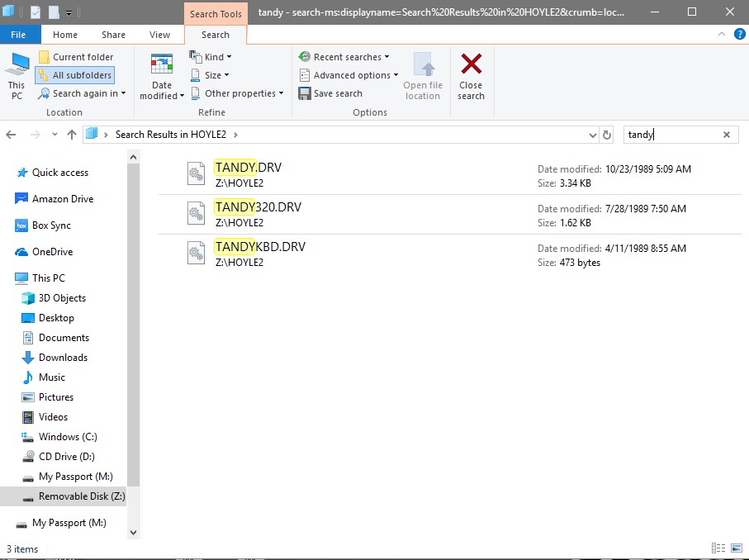Viewport: 749px width, 560px height.
Task: Clear the search box with X icon
Action: (x=727, y=135)
